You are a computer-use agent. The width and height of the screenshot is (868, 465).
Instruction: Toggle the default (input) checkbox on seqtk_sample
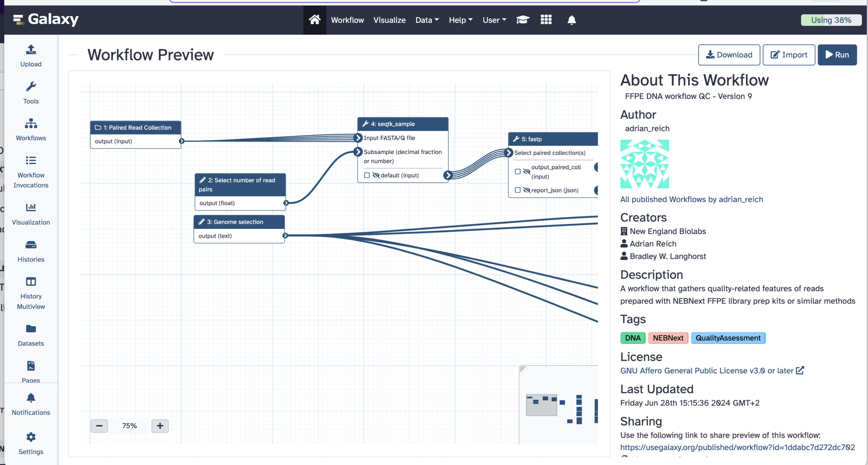tap(367, 175)
